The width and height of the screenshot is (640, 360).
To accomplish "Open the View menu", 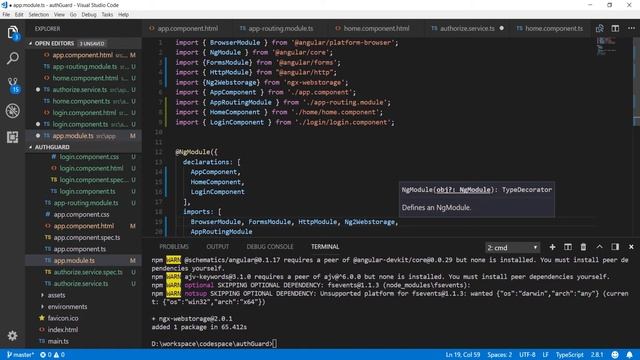I will [x=59, y=15].
